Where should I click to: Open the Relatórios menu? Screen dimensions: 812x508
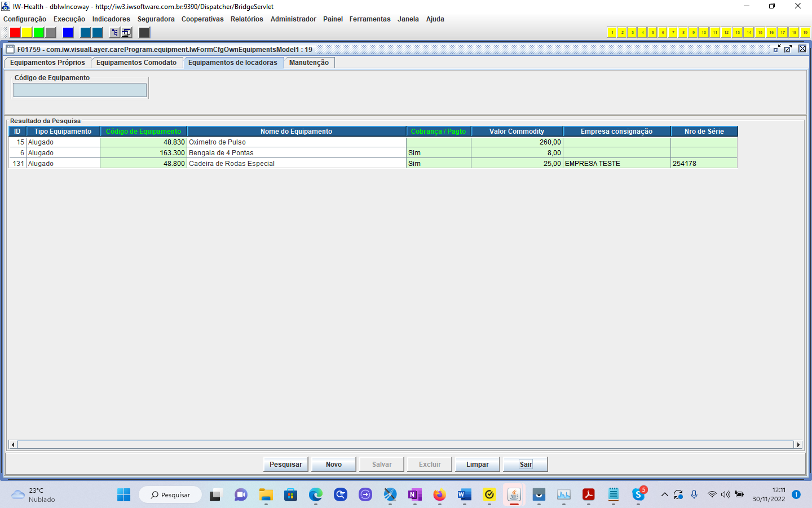coord(246,19)
